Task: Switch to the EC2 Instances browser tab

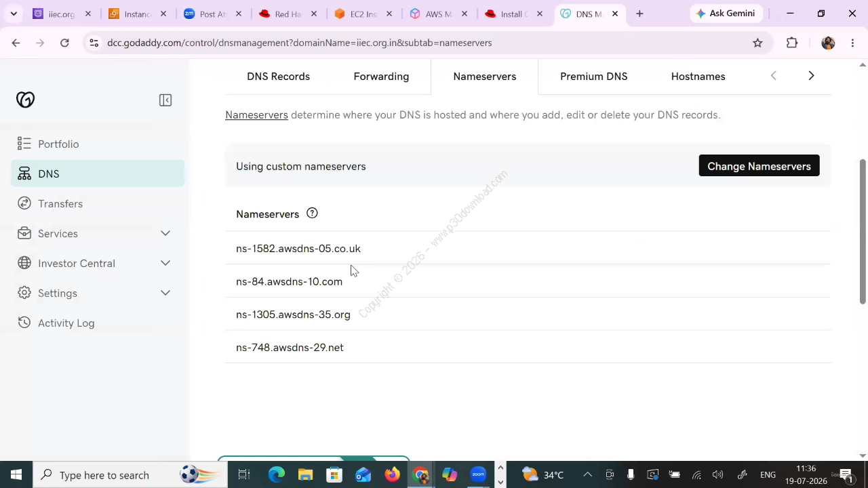Action: click(x=363, y=14)
